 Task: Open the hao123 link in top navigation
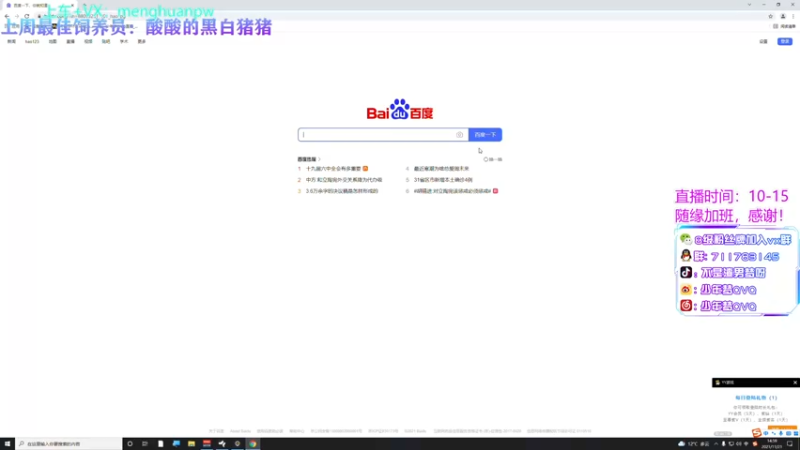tap(32, 41)
